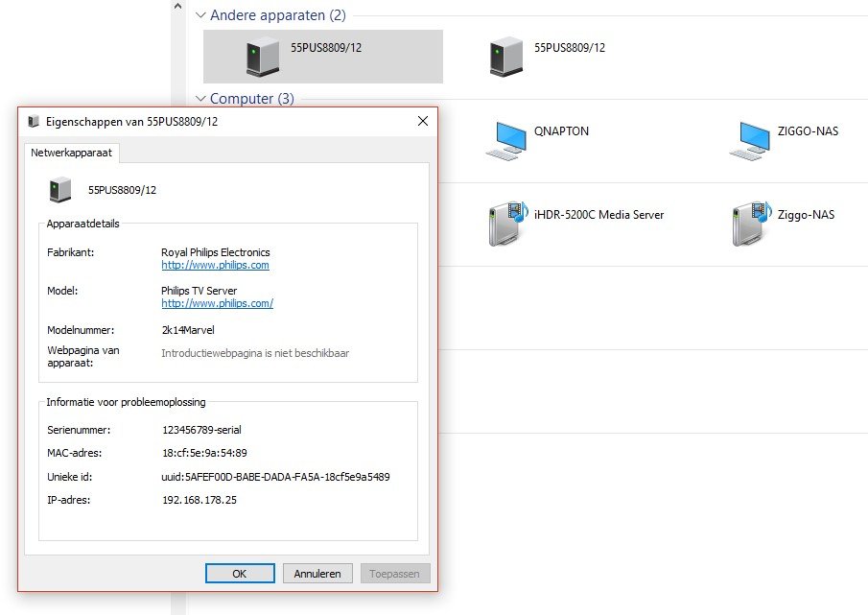Click the dialog title bar device icon
Image resolution: width=868 pixels, height=615 pixels.
(34, 121)
